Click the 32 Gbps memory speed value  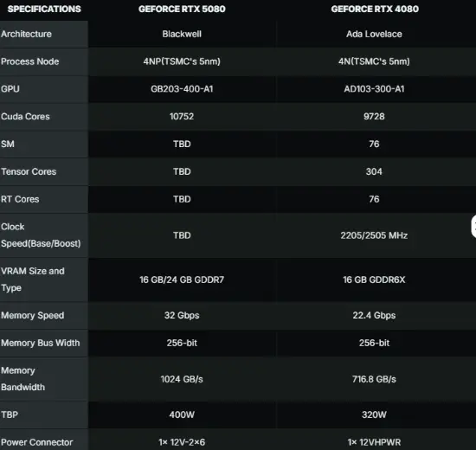(x=182, y=316)
